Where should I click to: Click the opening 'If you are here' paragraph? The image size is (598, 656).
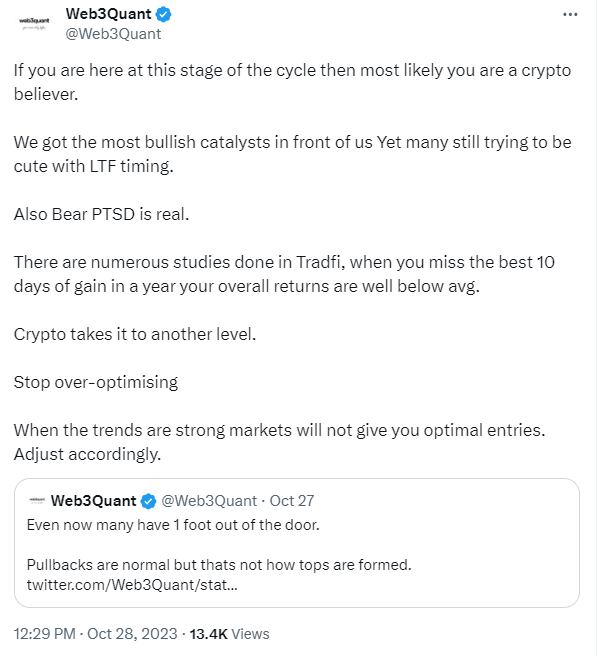pyautogui.click(x=292, y=82)
